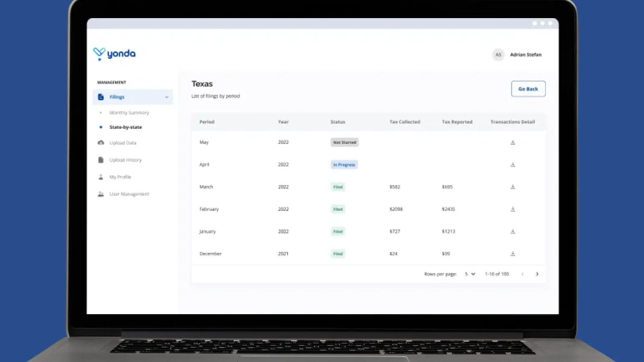Screen dimensions: 644x362
Task: Click the $2435 tax reported value
Action: tap(448, 209)
